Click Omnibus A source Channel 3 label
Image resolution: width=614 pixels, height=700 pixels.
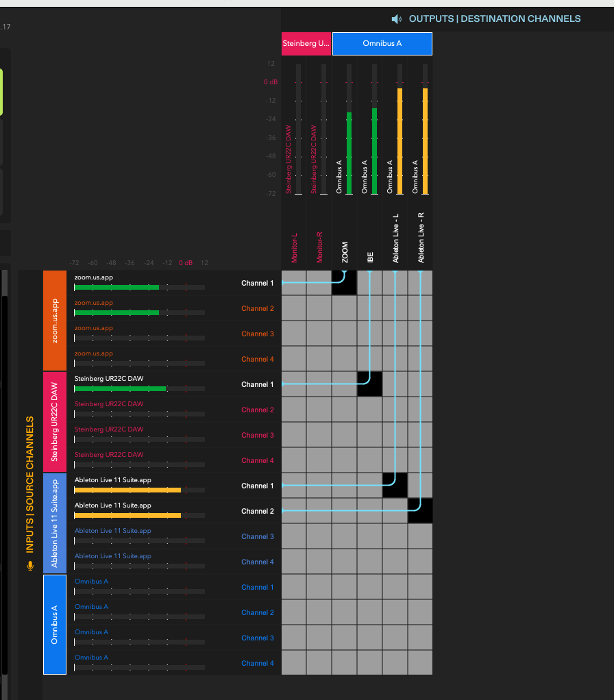258,638
